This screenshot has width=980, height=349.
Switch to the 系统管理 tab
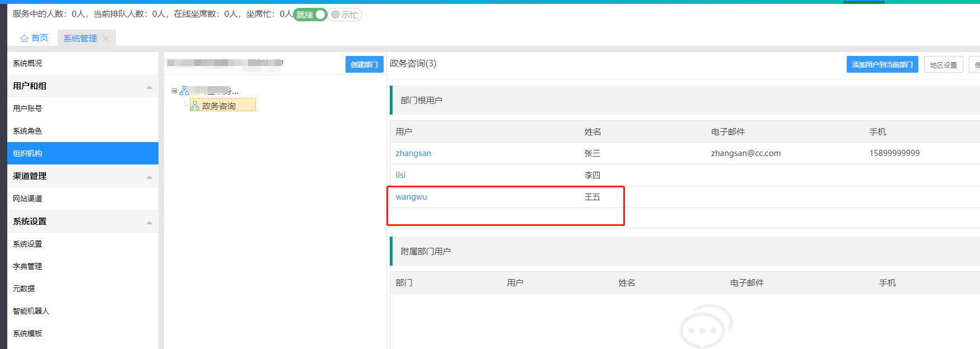[80, 39]
